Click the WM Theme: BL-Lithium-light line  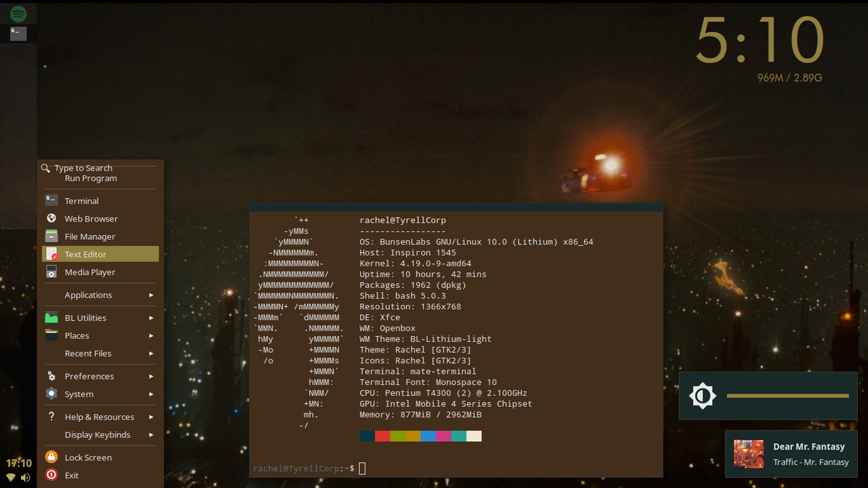coord(425,339)
